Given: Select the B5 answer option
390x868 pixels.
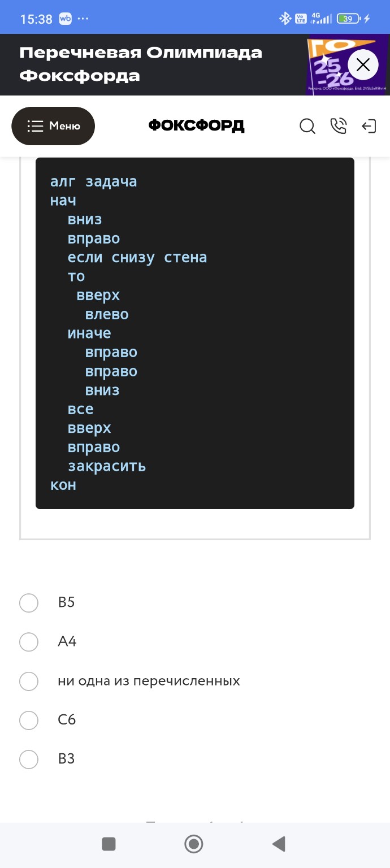Looking at the screenshot, I should (29, 602).
